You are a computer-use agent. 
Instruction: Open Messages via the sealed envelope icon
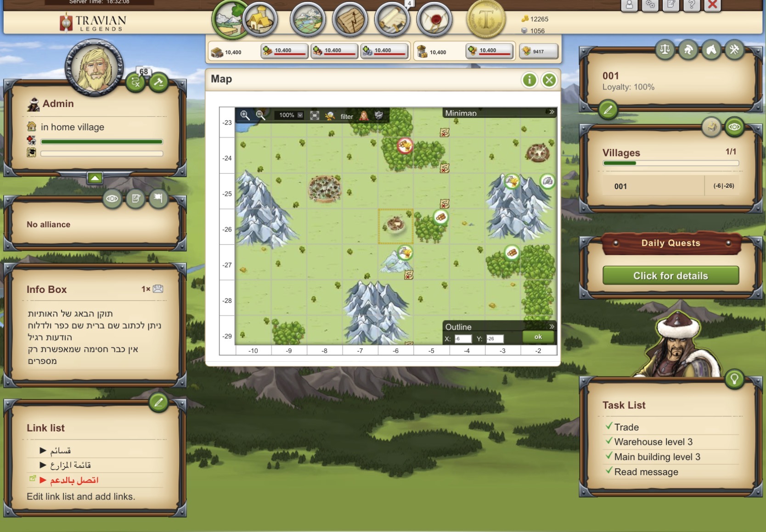(434, 20)
